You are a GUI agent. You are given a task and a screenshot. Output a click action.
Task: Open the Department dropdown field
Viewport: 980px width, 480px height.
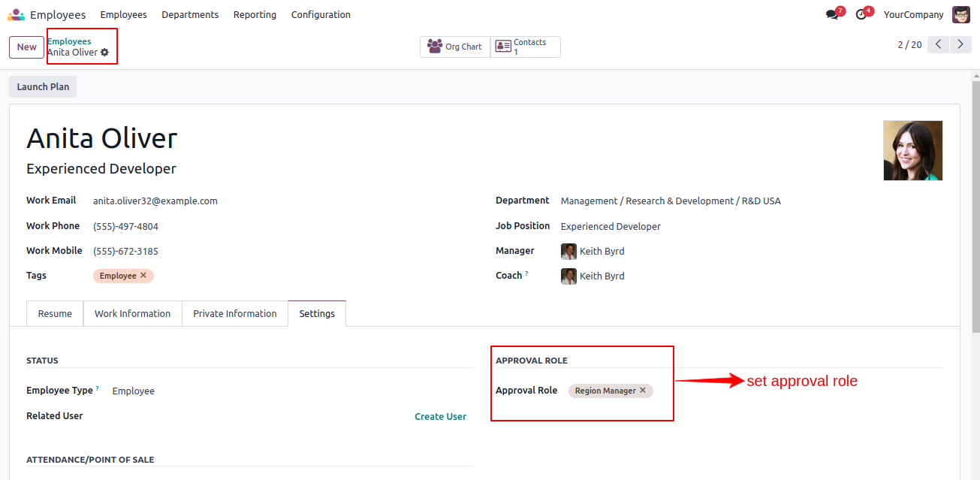[752, 201]
